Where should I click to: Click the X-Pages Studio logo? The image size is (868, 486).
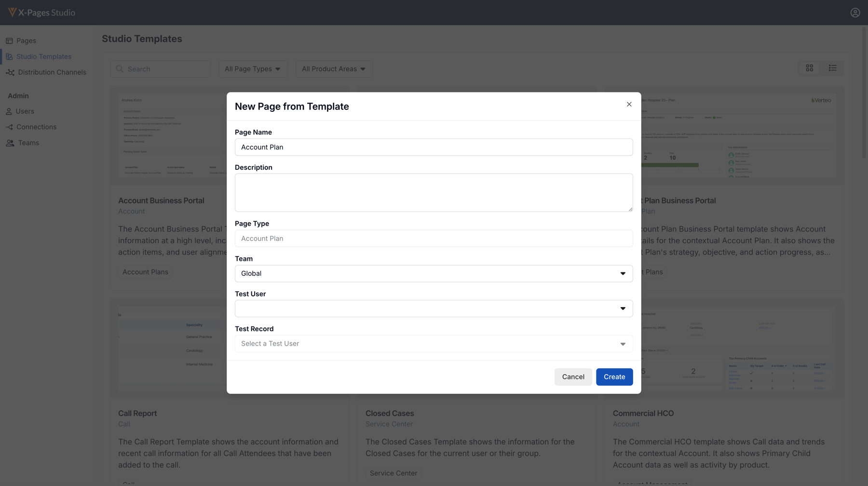42,13
